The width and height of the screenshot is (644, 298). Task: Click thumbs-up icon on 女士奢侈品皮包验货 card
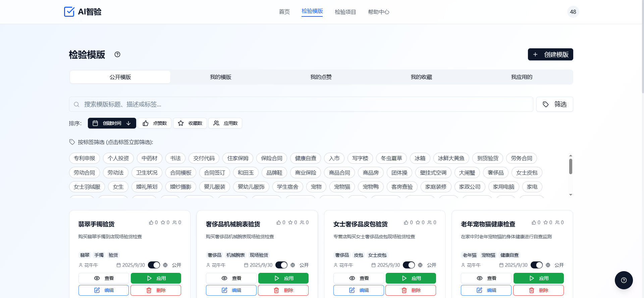point(406,222)
